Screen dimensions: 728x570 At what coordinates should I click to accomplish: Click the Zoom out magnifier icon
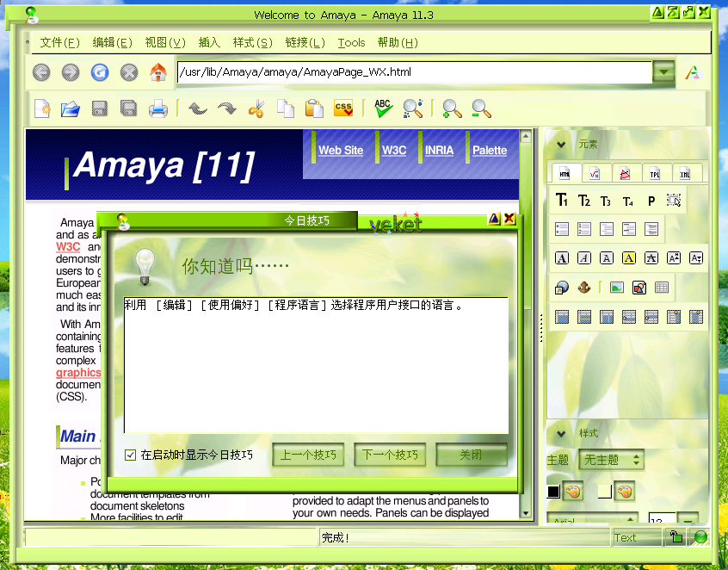pyautogui.click(x=481, y=109)
